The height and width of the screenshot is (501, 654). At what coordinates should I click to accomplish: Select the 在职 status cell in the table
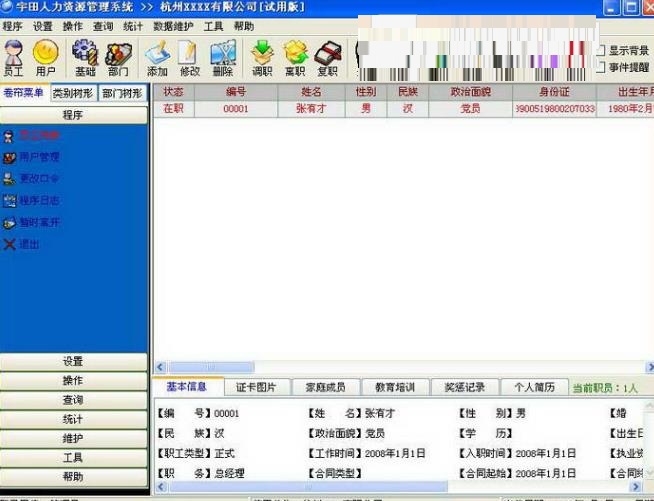click(174, 109)
